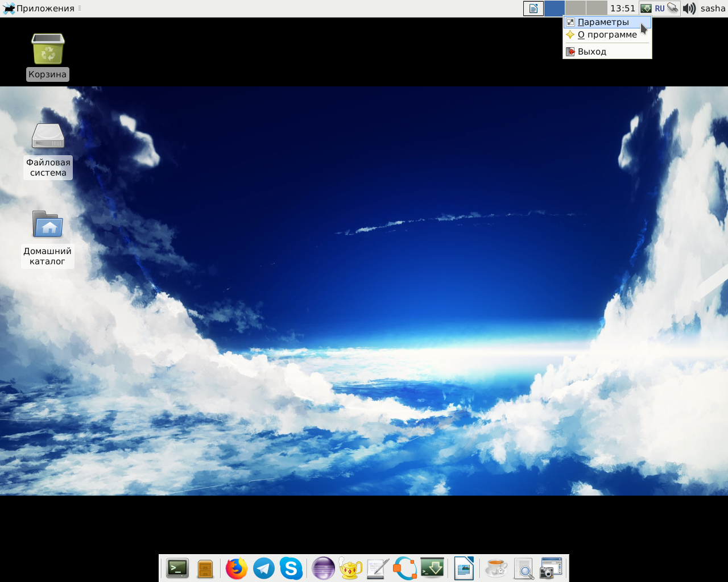Viewport: 728px width, 582px height.
Task: Open the Приложения applications menu
Action: coord(39,9)
